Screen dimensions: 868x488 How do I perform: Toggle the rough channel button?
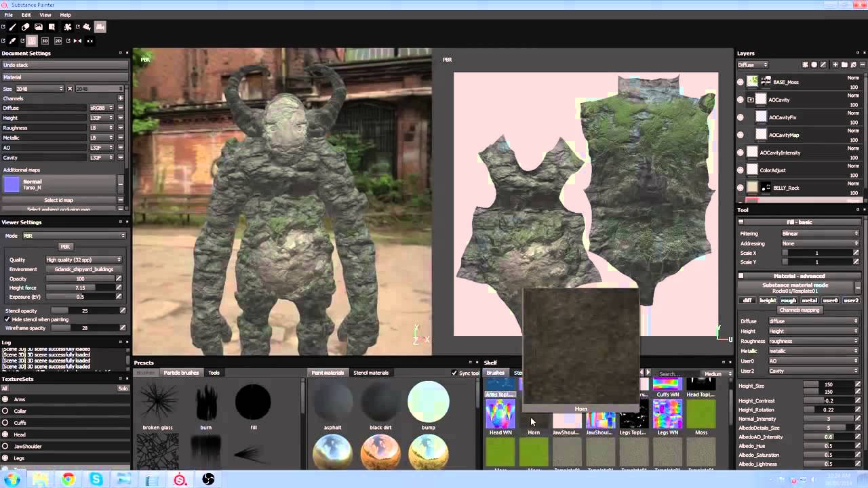(789, 300)
